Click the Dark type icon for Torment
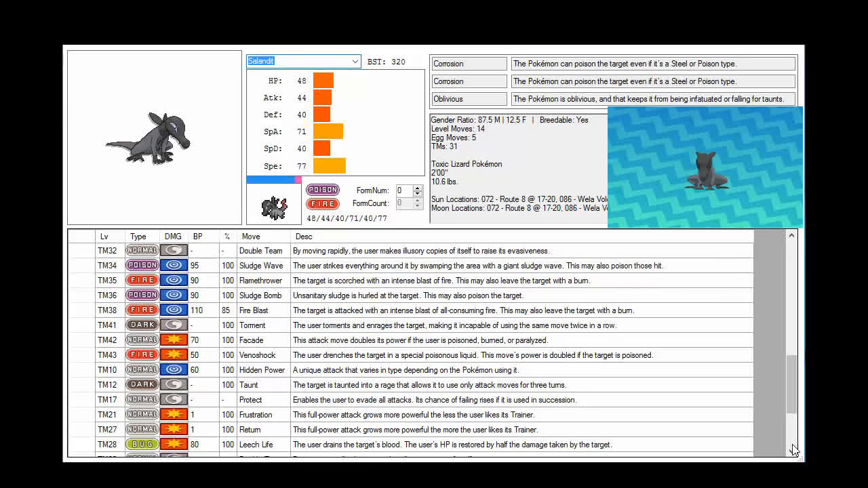Image resolution: width=868 pixels, height=488 pixels. 142,325
